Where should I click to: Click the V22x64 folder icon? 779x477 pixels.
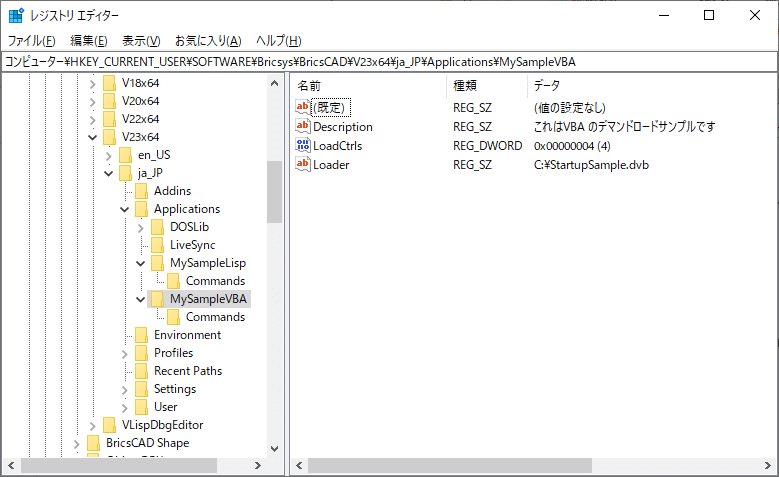[109, 119]
